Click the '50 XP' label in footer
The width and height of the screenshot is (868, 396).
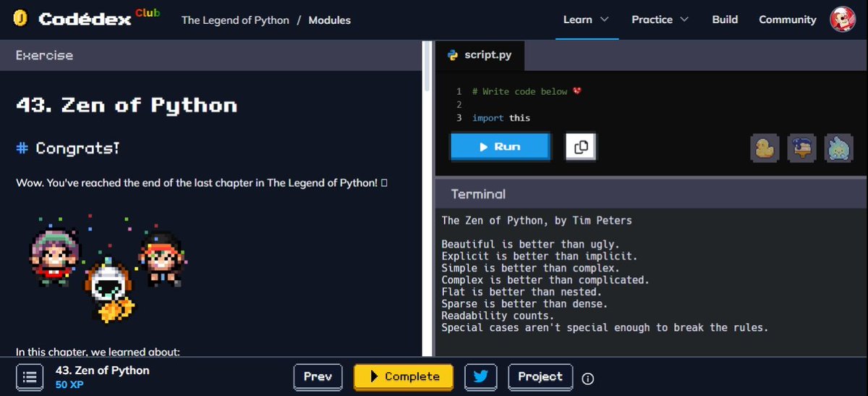click(x=69, y=384)
